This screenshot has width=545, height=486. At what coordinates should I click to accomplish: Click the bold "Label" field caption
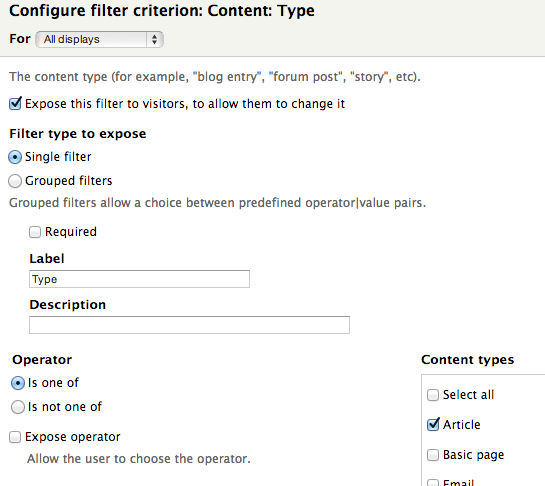click(x=47, y=259)
